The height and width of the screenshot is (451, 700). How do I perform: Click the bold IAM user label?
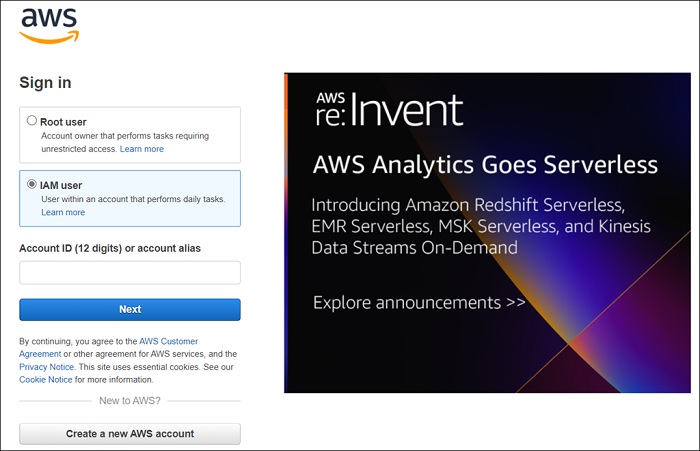click(61, 185)
